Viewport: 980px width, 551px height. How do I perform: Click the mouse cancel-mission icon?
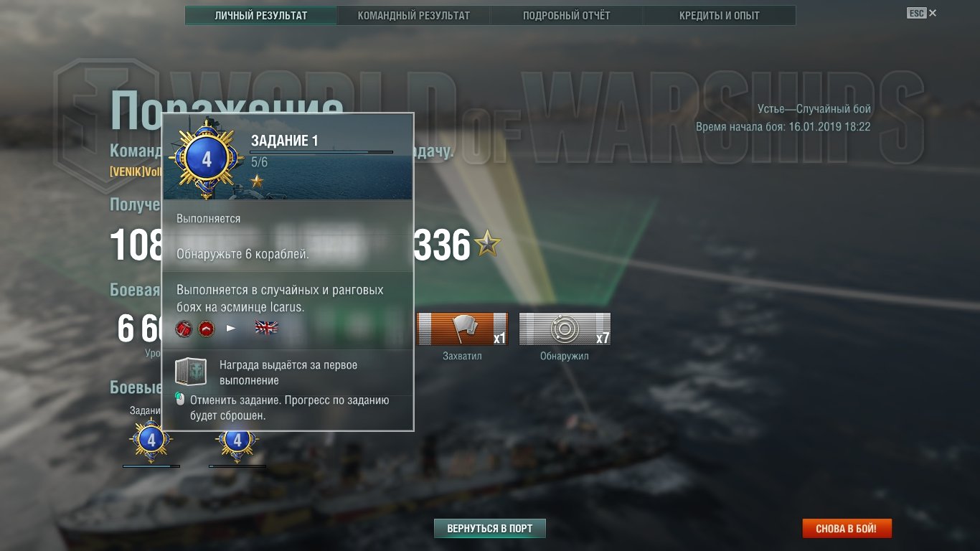tap(180, 400)
